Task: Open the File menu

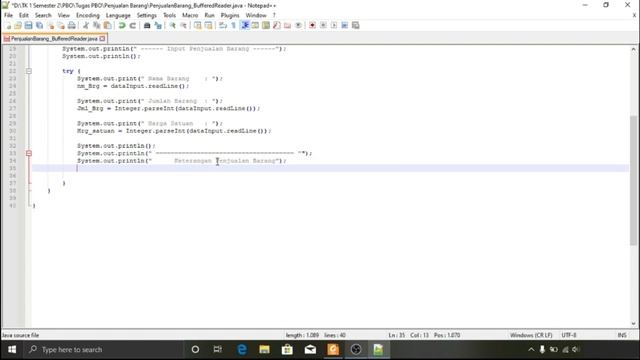Action: (9, 15)
